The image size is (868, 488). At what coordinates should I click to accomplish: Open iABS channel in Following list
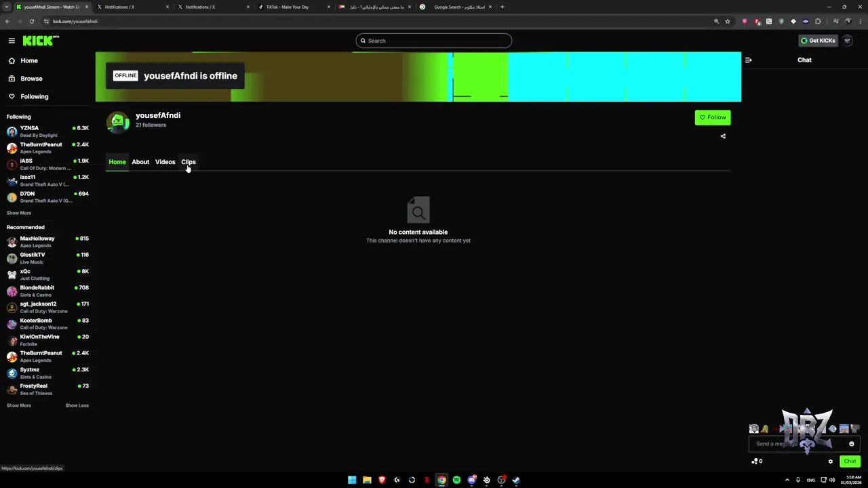(47, 164)
